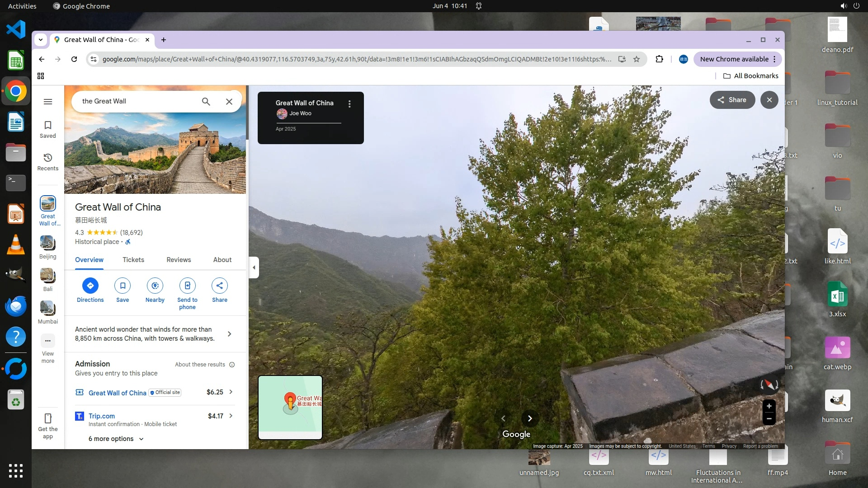The image size is (868, 488).
Task: Open the Trip.com ticket link
Action: (x=102, y=416)
